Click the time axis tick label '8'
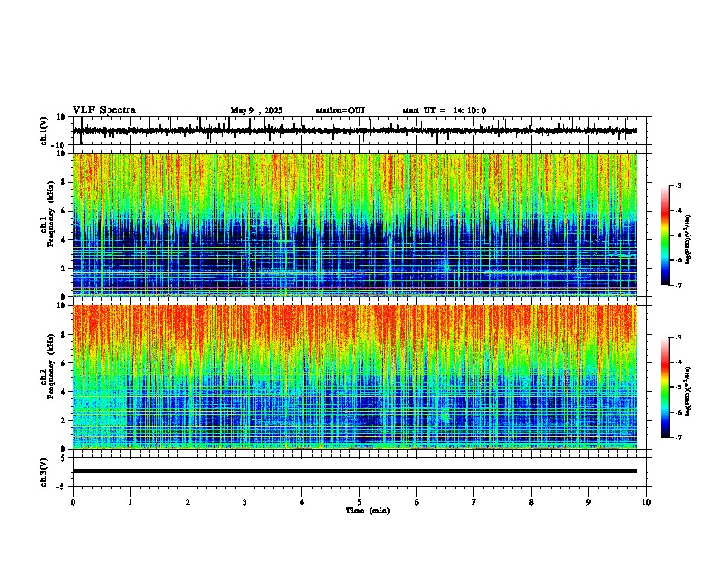This screenshot has width=728, height=563. point(531,502)
